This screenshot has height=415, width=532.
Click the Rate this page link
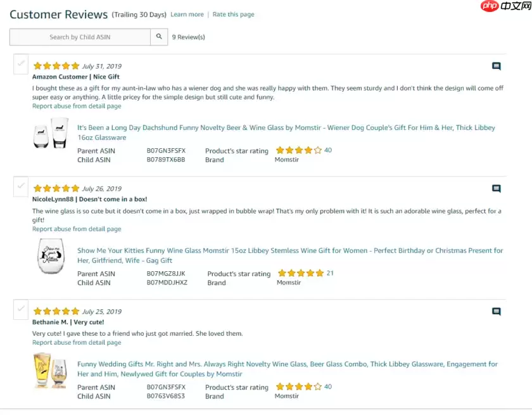coord(233,15)
